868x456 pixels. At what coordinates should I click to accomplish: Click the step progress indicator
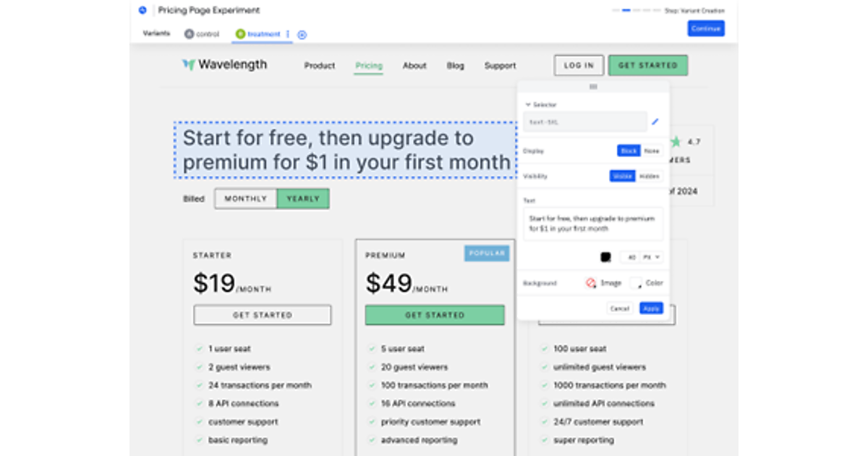(x=637, y=11)
